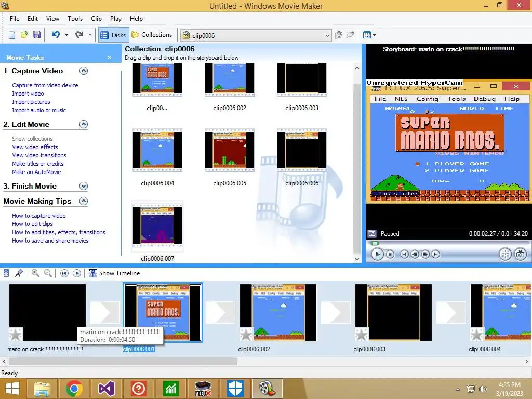Click the Split Clip icon
Screen dimensions: 532x399
(x=505, y=254)
